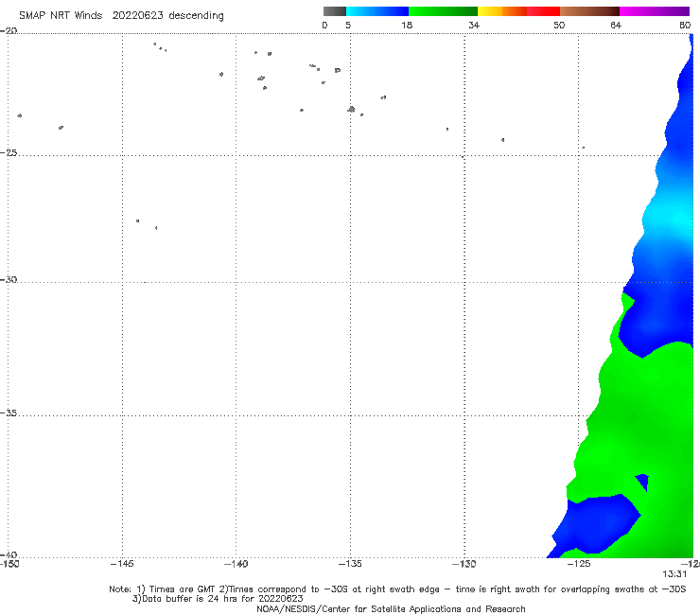The image size is (700, 615).
Task: Click the longitude label '-145'
Action: [x=122, y=564]
